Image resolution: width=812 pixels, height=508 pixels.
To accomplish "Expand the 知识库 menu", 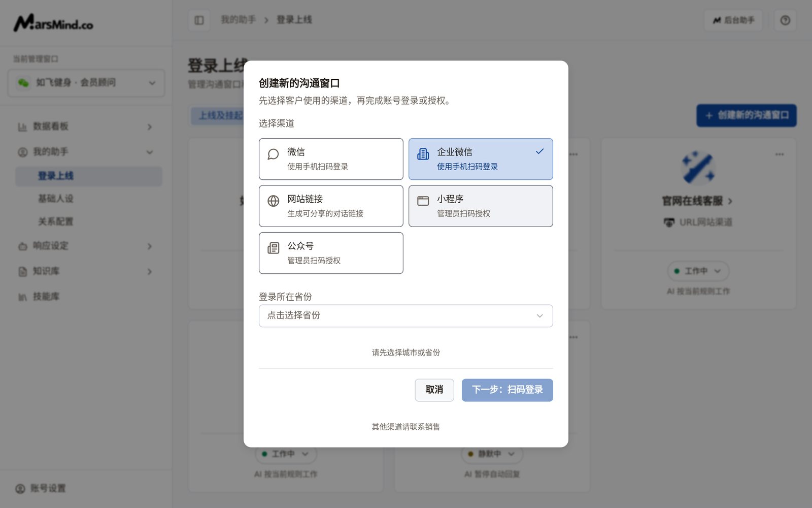I will pyautogui.click(x=86, y=271).
